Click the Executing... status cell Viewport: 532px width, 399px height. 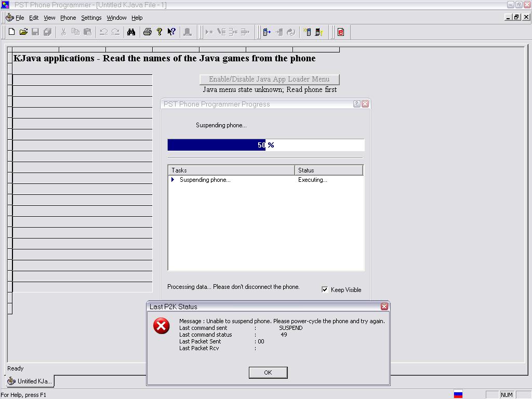tap(312, 180)
